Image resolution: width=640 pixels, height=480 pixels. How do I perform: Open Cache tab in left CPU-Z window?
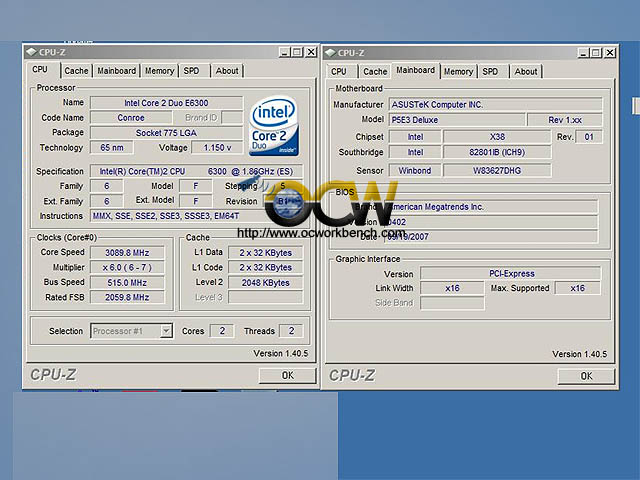(76, 71)
